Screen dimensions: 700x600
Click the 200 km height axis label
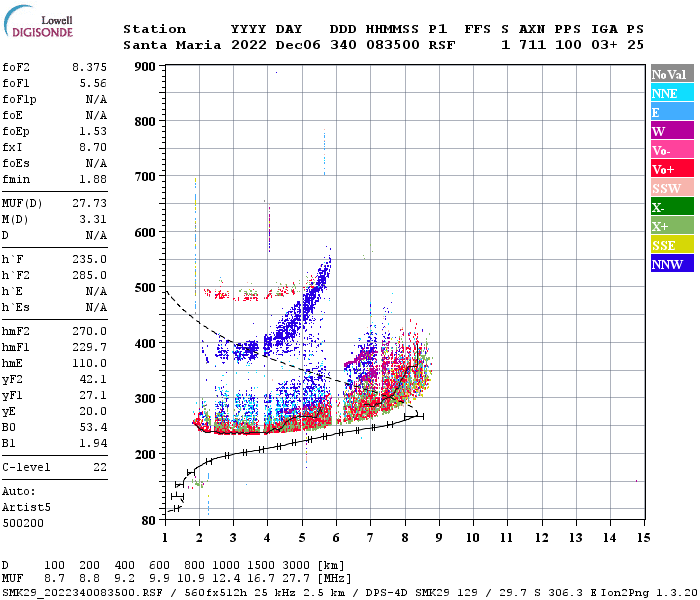click(x=145, y=454)
